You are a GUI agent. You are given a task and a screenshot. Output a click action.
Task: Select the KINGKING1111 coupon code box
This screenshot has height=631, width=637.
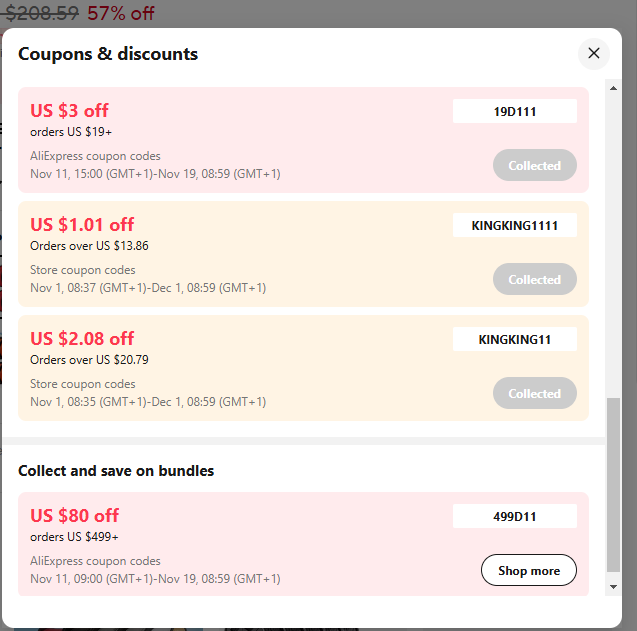tap(515, 225)
